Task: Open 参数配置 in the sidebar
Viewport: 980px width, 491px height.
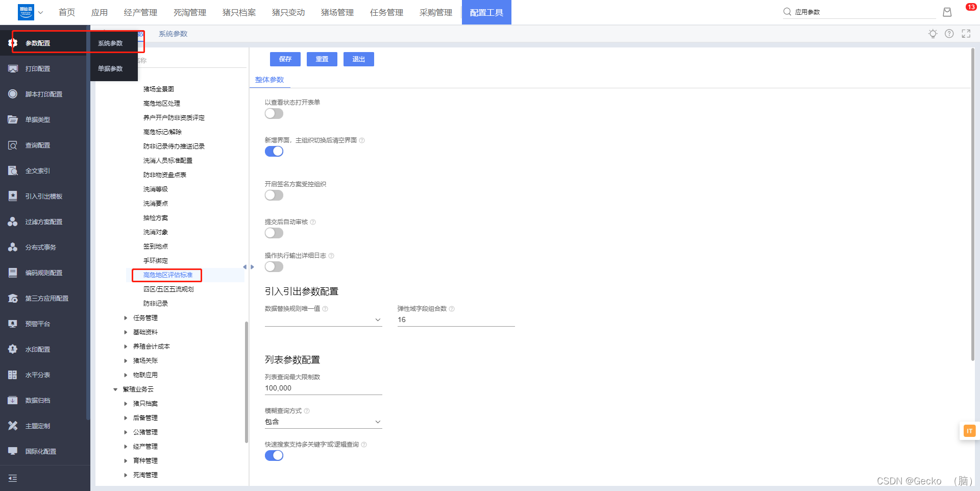Action: 38,43
